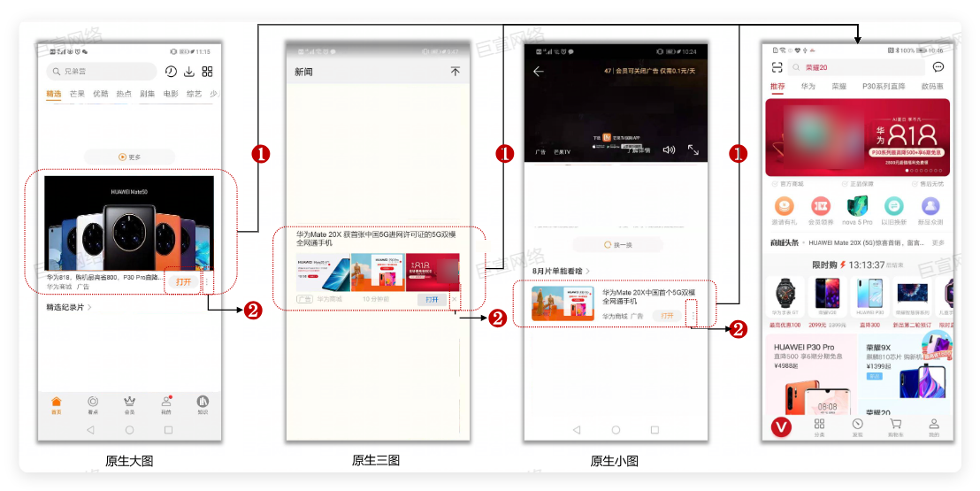
Task: Open 会员 crown icon in bottom bar
Action: 129,404
